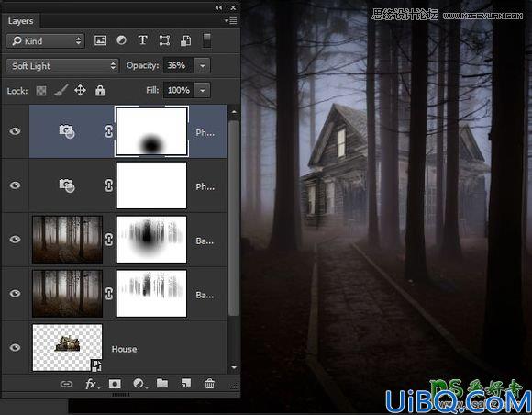The height and width of the screenshot is (415, 532).
Task: Click the Fill 100% value field
Action: point(179,90)
